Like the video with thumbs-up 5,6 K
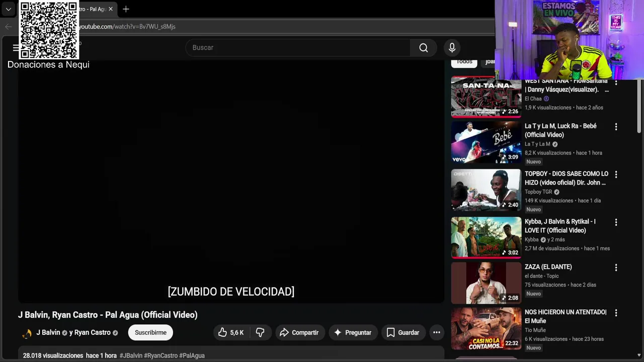The image size is (644, 362). pos(231,332)
